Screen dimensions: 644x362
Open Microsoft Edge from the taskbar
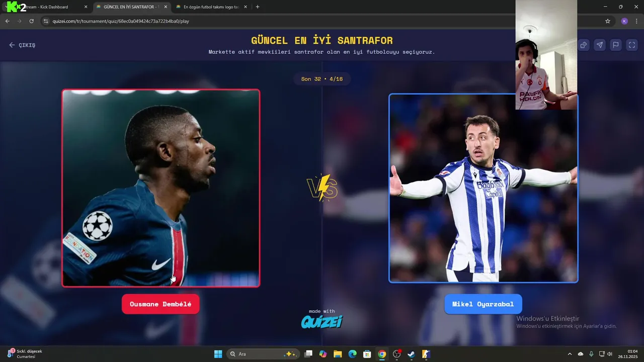tap(353, 354)
